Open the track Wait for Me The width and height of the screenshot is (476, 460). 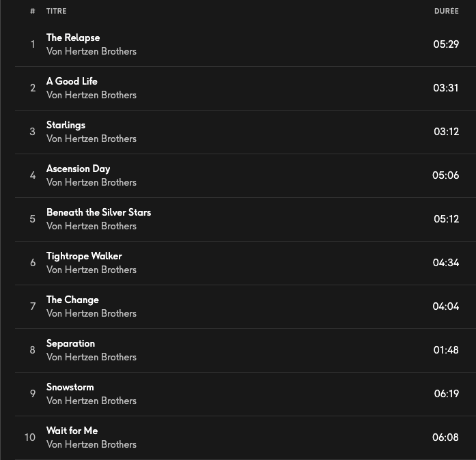72,431
